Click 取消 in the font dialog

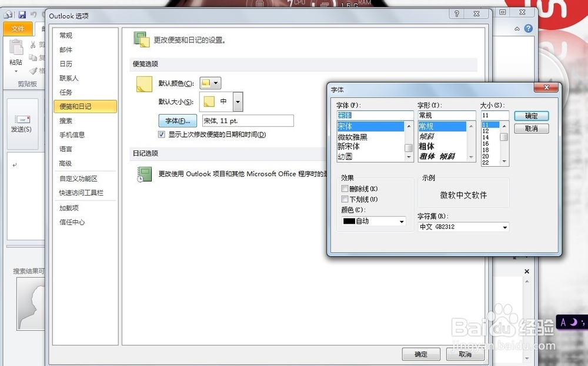coord(532,129)
